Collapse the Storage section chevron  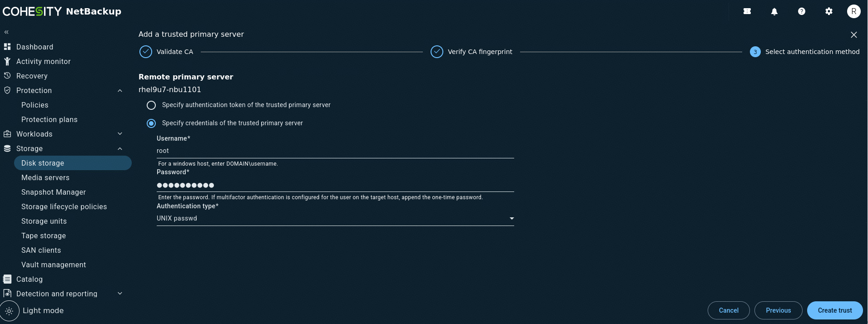120,149
